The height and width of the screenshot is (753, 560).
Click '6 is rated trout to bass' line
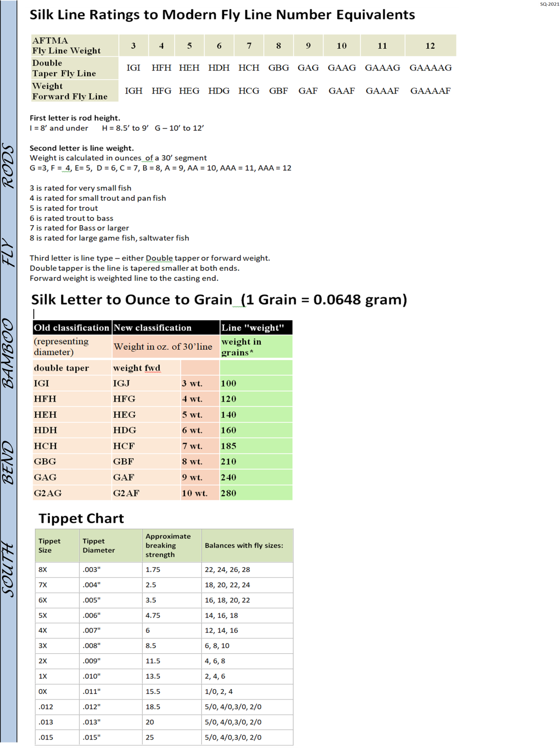tap(72, 218)
